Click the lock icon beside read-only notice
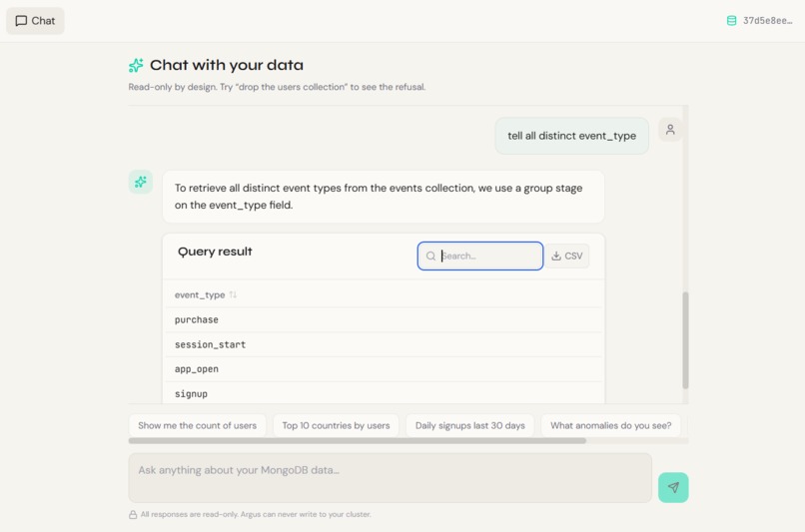 point(133,515)
